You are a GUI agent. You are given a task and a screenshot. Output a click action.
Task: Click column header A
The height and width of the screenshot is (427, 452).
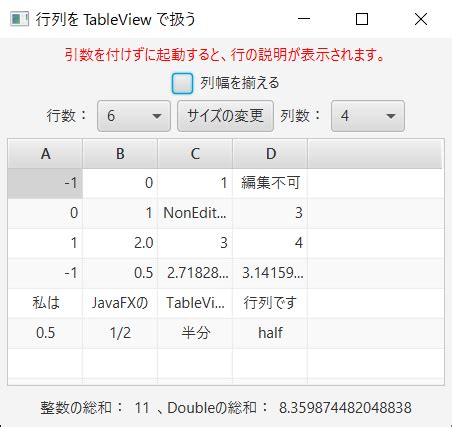pos(45,154)
